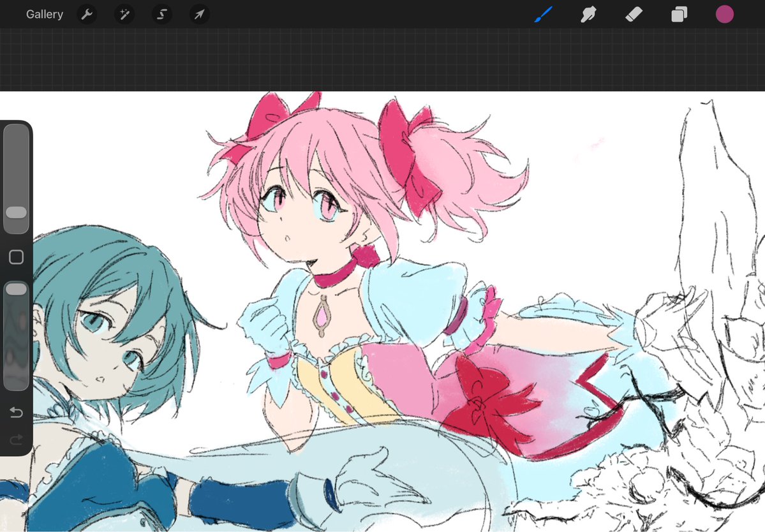Screen dimensions: 765x532
Task: Tap the sidebar modify square button
Action: pyautogui.click(x=16, y=257)
